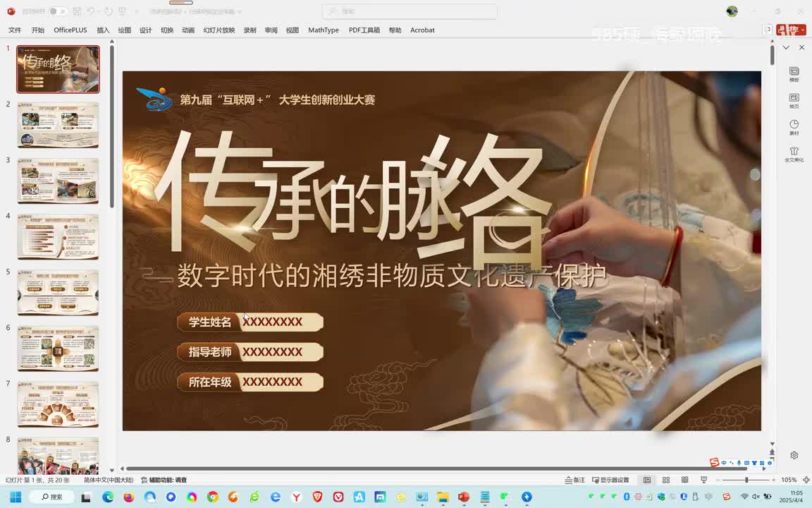Click 显示器设置 display settings button
The width and height of the screenshot is (812, 508).
click(x=610, y=480)
